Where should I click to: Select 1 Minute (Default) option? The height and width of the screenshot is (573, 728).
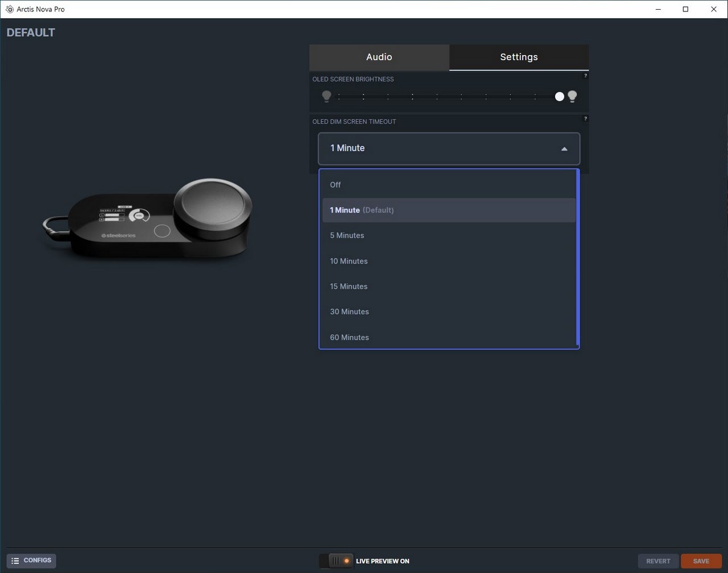[449, 210]
